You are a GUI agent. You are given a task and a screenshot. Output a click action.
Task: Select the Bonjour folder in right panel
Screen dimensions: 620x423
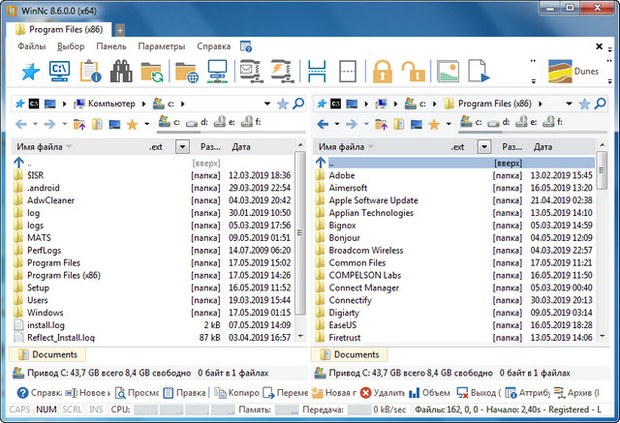(345, 238)
